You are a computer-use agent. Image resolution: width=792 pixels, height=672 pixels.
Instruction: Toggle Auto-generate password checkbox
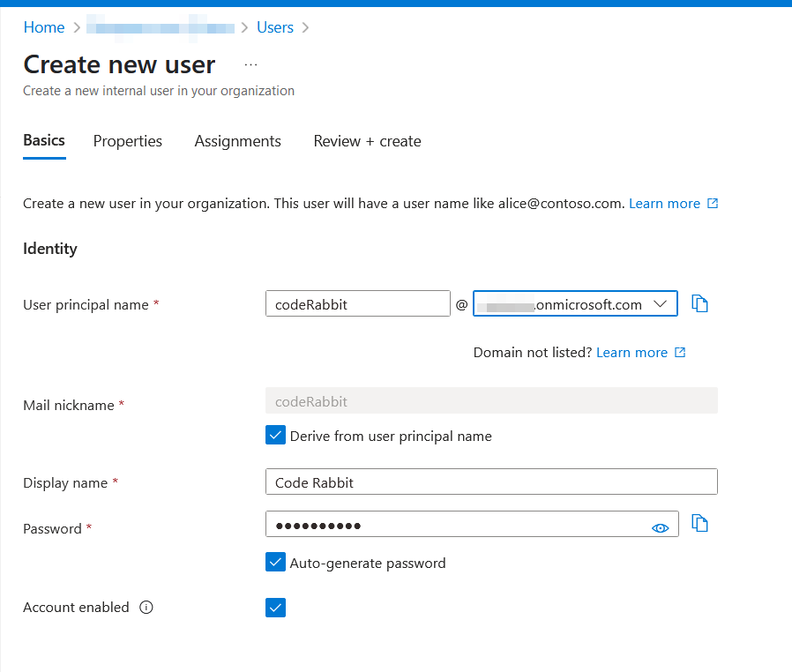coord(275,562)
